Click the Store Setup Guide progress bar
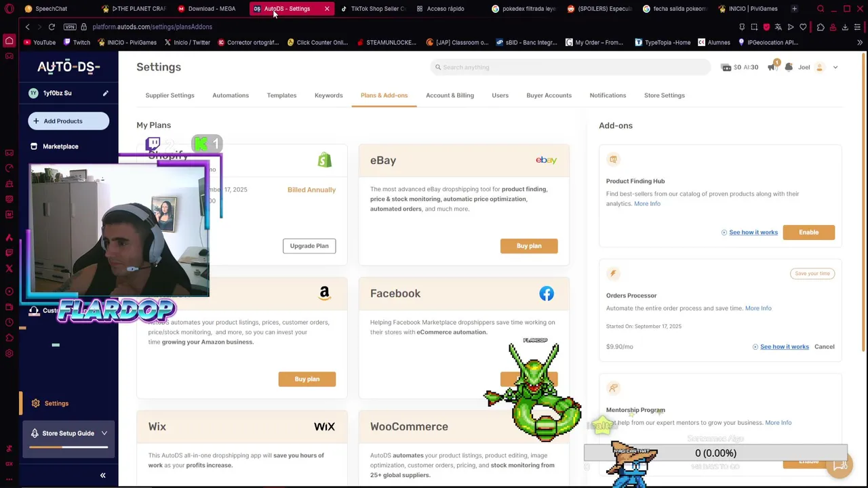The height and width of the screenshot is (488, 868). 68,447
